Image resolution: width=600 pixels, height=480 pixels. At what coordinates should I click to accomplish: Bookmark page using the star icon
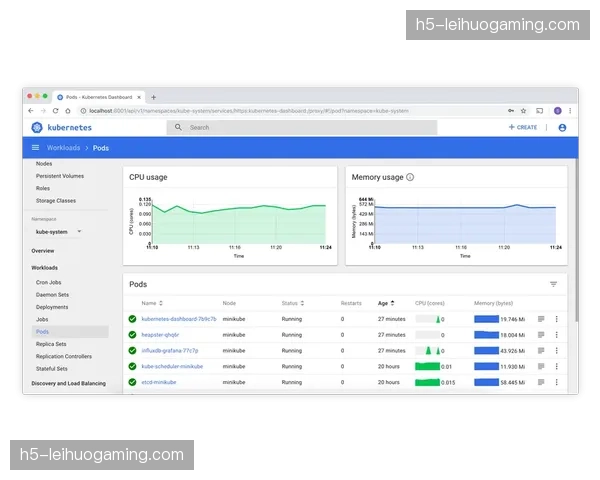[524, 110]
